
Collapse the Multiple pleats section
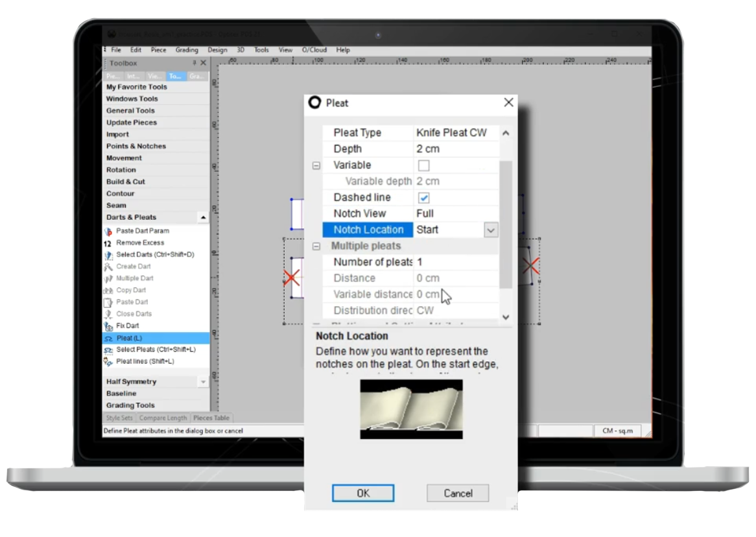[316, 246]
